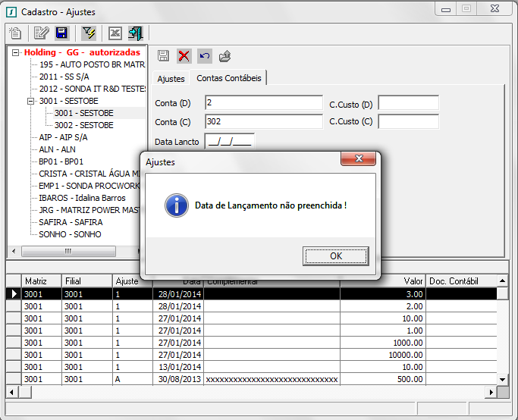Collapse the 3001 - SESTOBE parent node

point(31,101)
